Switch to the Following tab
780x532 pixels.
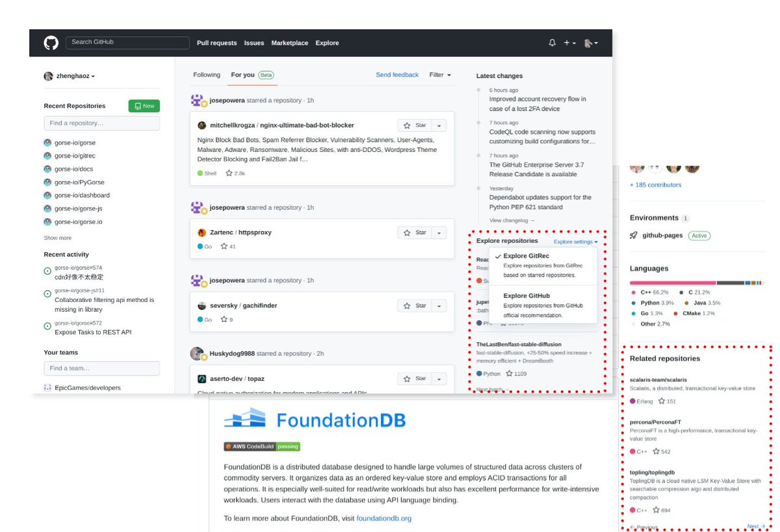point(207,75)
